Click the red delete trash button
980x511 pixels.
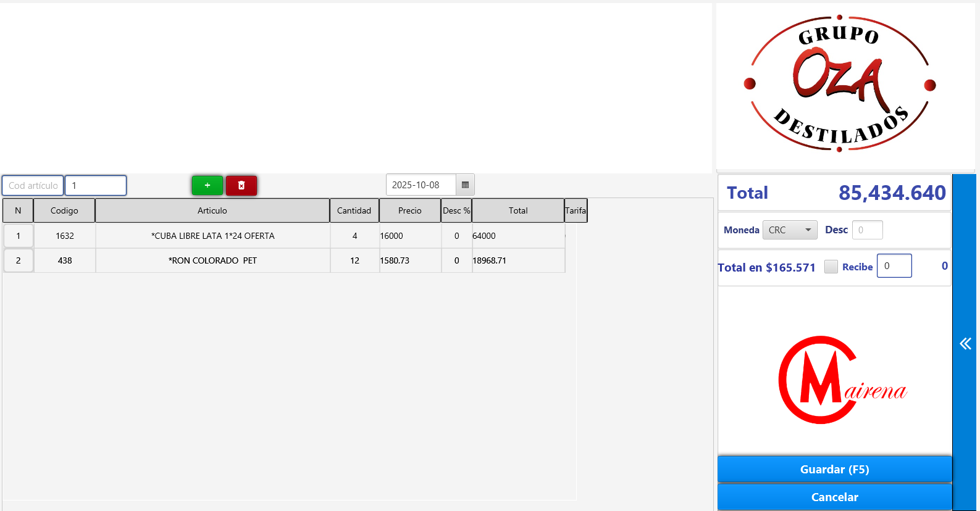[x=241, y=185]
